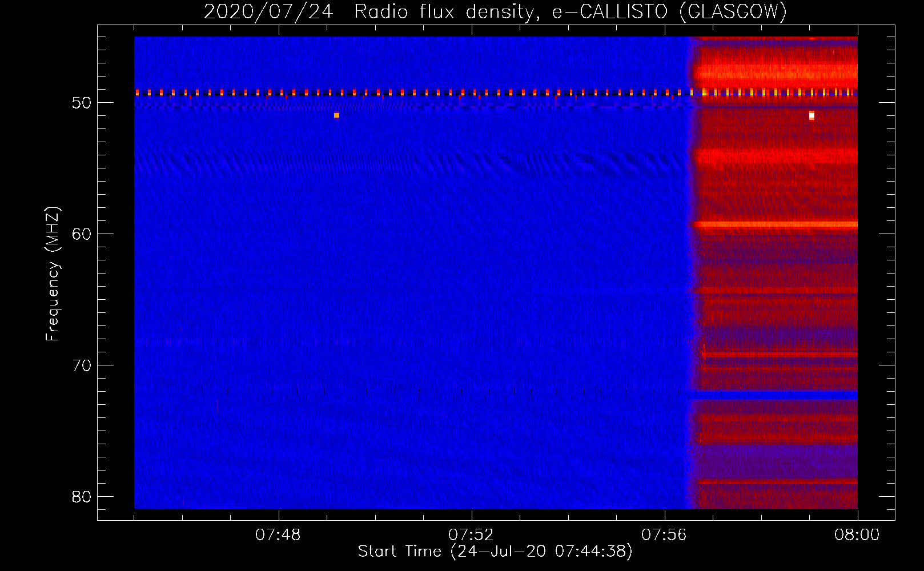Click the '60' frequency tick label
Image resolution: width=924 pixels, height=571 pixels.
[82, 234]
